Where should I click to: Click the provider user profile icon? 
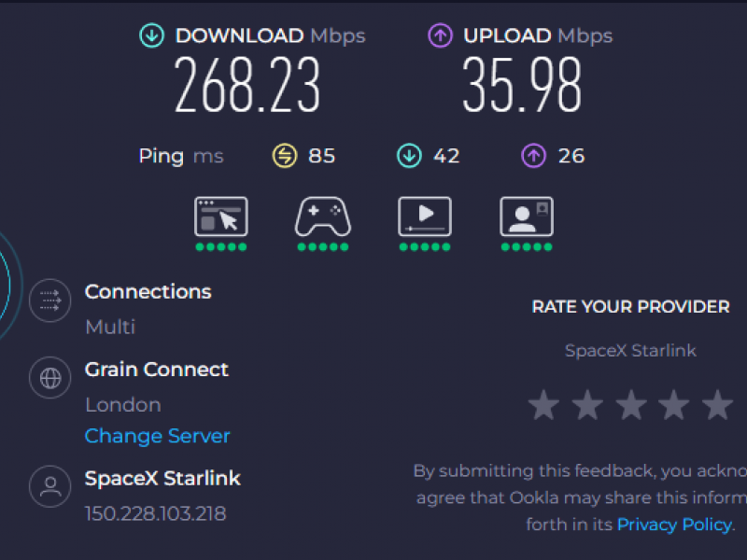pos(50,486)
